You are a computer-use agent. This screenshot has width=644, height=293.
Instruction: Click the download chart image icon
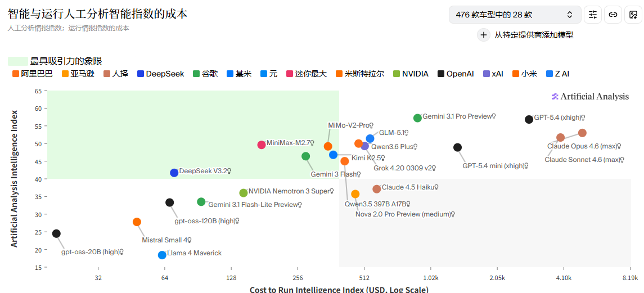pos(633,15)
